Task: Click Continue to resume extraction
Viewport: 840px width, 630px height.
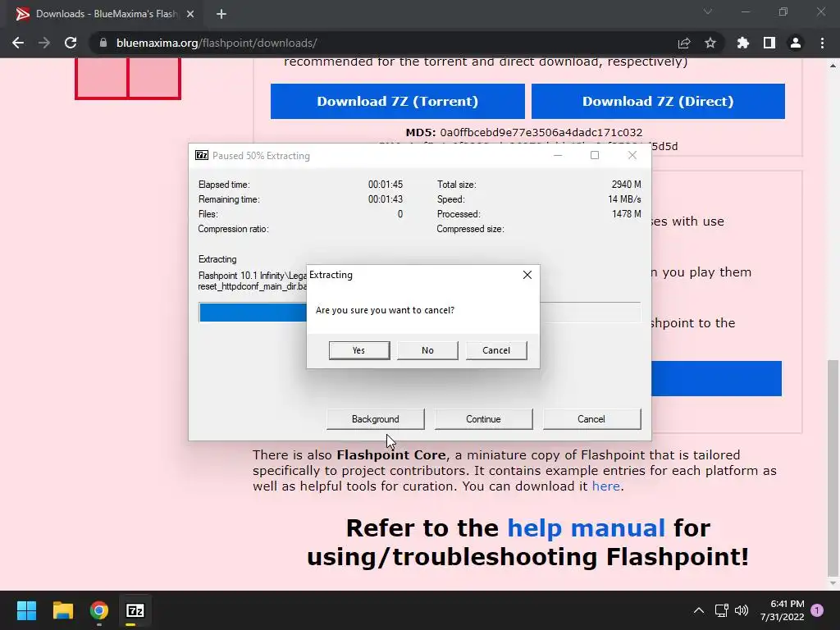Action: 483,419
